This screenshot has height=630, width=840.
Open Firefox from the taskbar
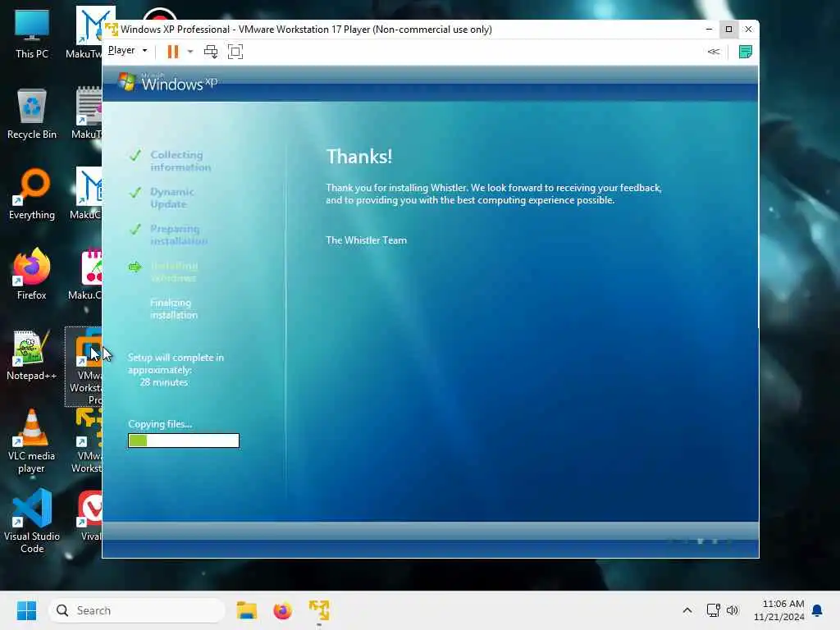(282, 610)
